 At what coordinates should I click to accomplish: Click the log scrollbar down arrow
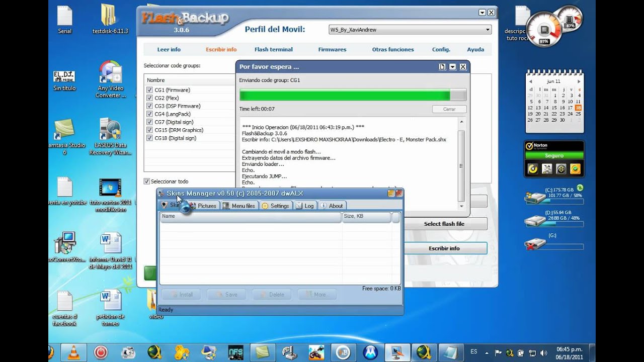(x=461, y=206)
